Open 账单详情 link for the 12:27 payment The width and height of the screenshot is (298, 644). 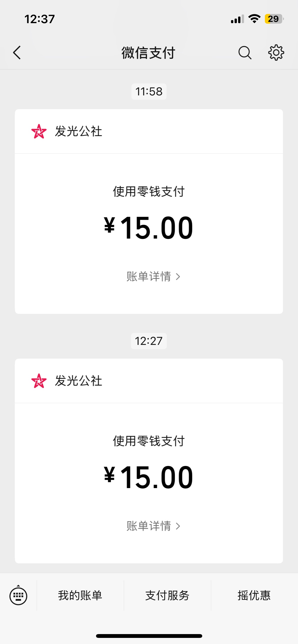pyautogui.click(x=149, y=526)
